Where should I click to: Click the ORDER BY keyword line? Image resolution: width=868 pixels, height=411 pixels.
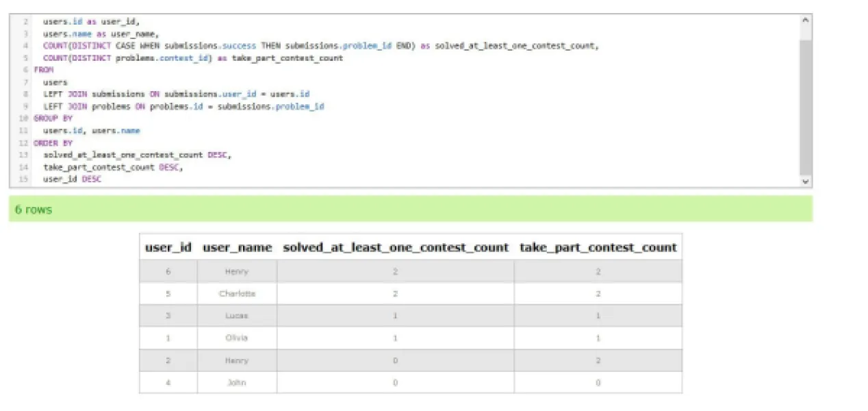pyautogui.click(x=53, y=143)
